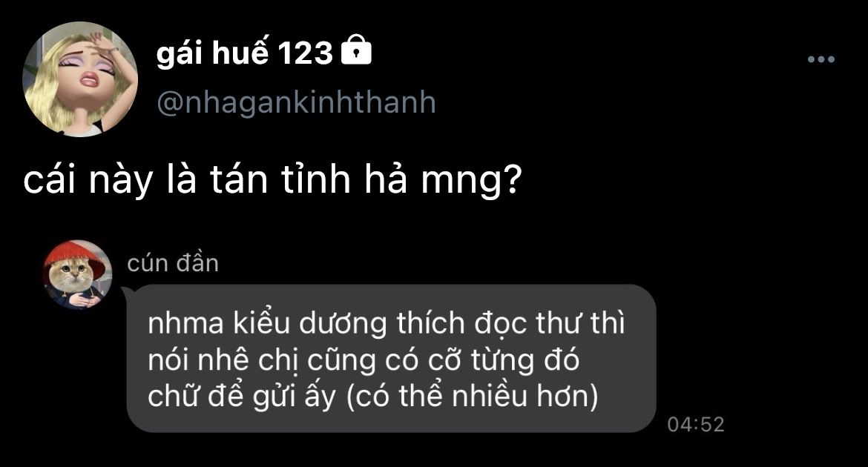Visit the @nhagankinhthanh handle

tap(296, 102)
